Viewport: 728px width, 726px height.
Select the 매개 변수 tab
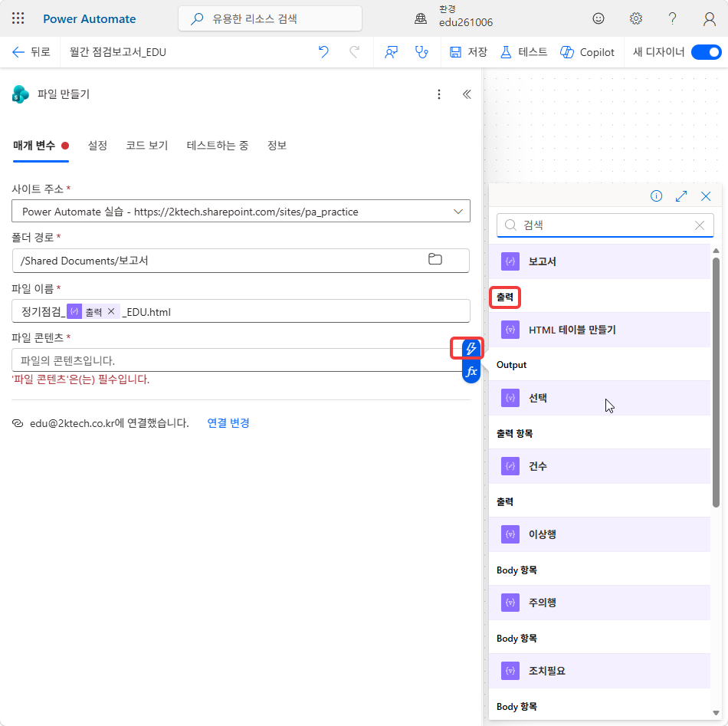coord(41,146)
